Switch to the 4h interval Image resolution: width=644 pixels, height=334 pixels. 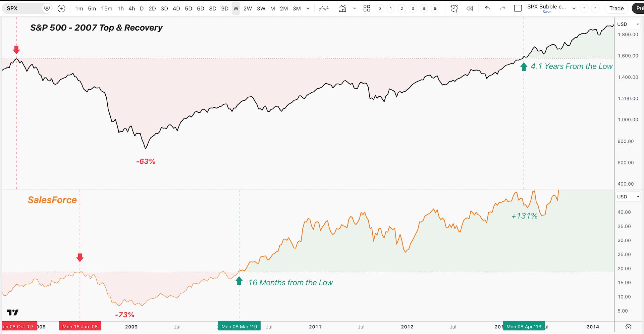pos(132,8)
